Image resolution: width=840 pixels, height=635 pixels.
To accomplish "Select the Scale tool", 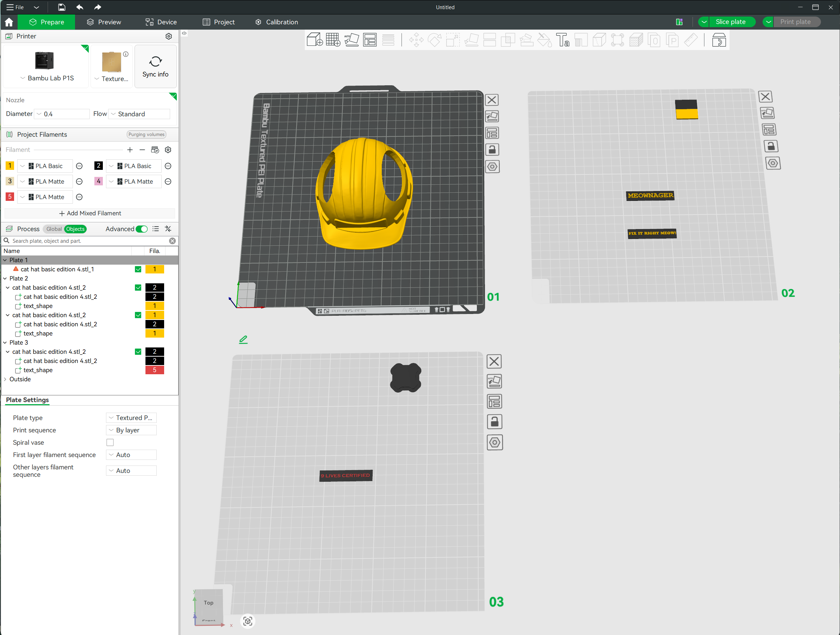I will coord(453,40).
